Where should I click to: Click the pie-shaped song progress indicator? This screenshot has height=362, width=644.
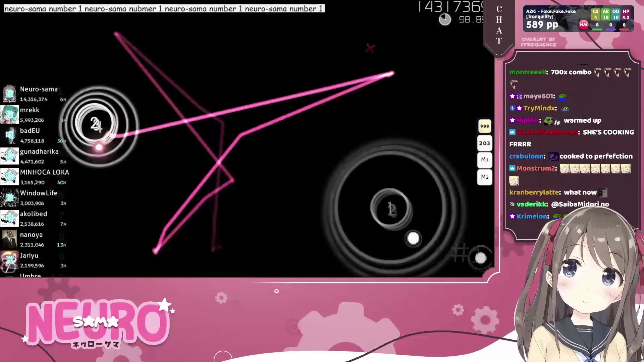pos(445,19)
